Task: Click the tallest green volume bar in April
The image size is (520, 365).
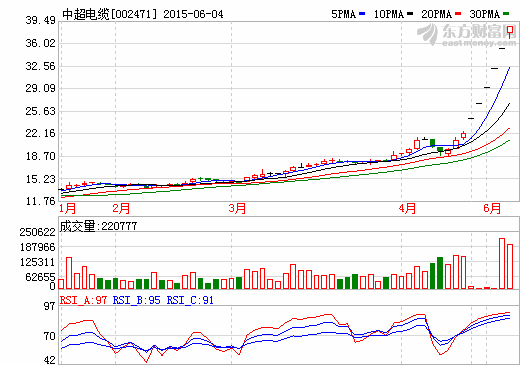Action: pyautogui.click(x=440, y=273)
